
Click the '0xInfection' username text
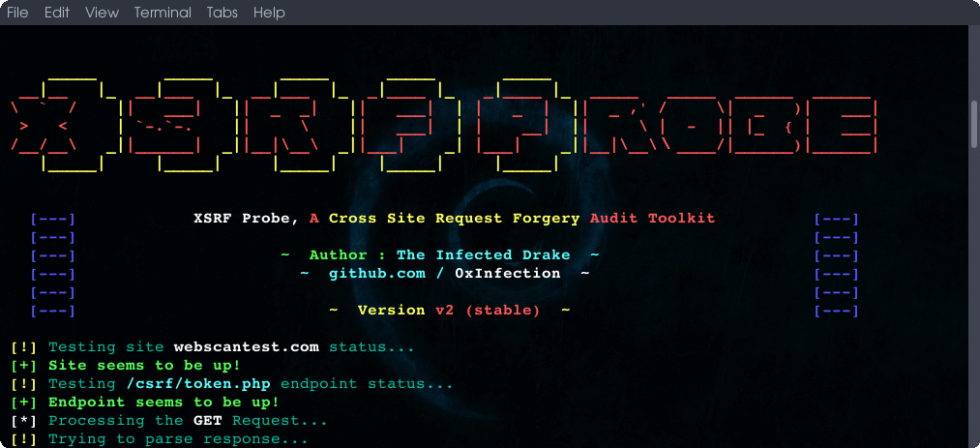[x=508, y=274]
